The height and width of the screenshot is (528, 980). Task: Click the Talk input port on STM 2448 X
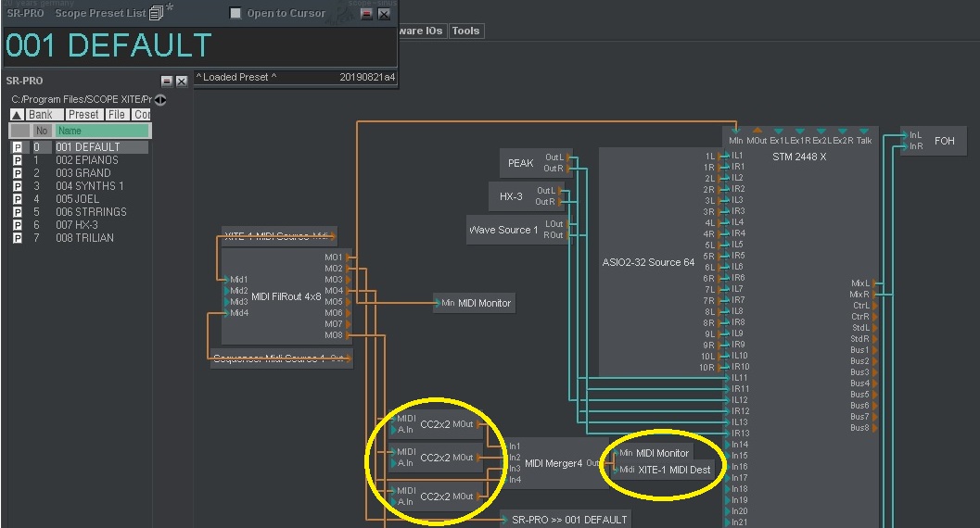[863, 132]
